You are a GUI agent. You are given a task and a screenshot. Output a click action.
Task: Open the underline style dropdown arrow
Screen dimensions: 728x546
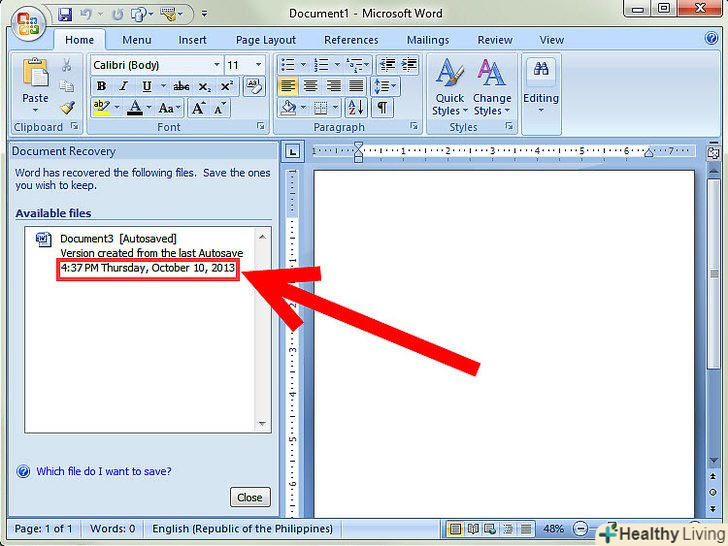[x=163, y=86]
